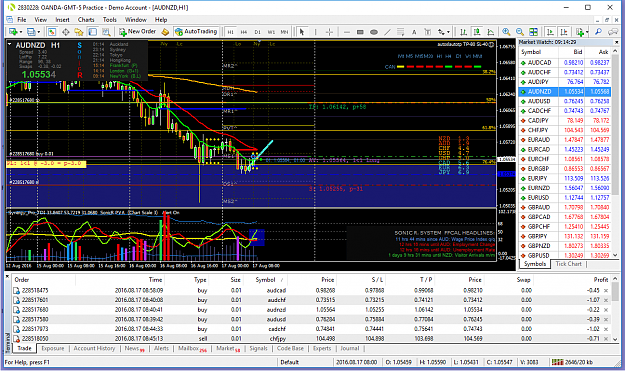Image resolution: width=625 pixels, height=371 pixels.
Task: Select the text label tool
Action: coord(428,32)
